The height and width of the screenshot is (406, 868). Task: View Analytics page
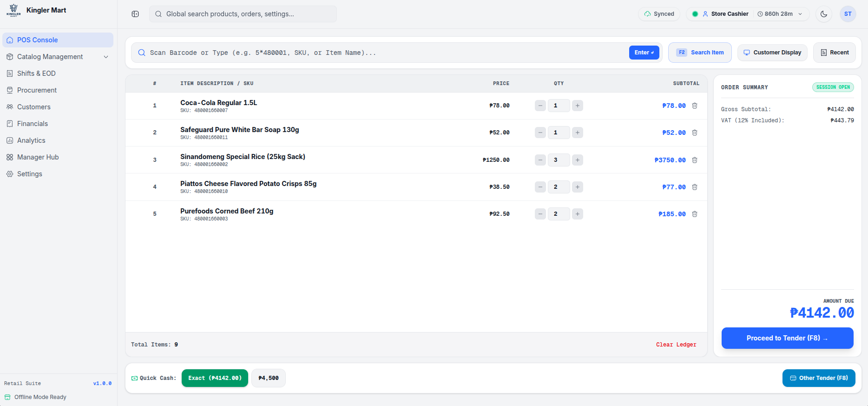(x=58, y=140)
